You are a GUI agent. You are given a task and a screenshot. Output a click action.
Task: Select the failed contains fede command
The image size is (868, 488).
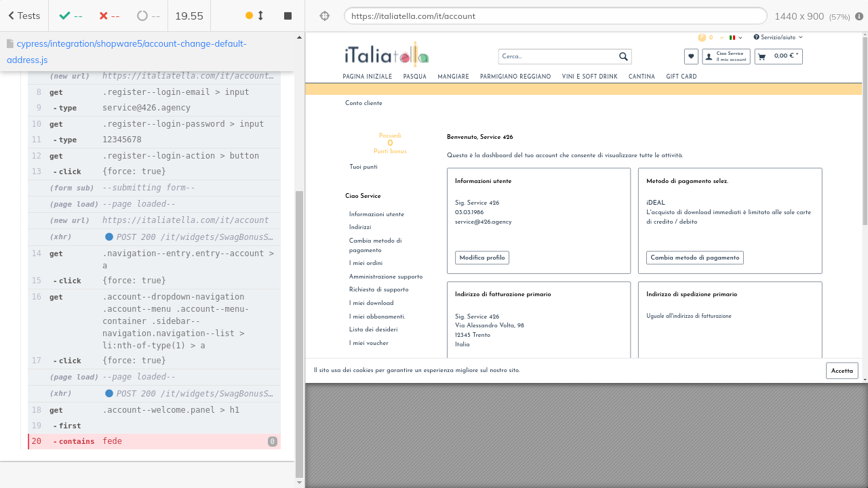154,441
